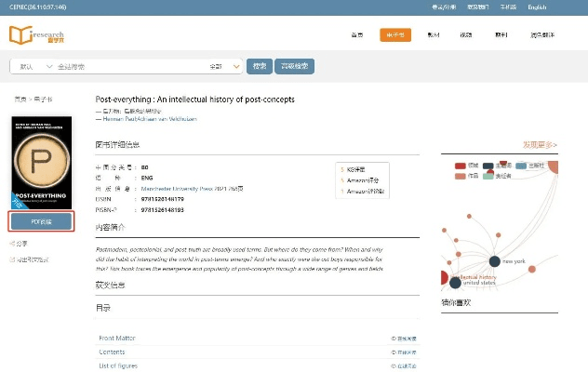The height and width of the screenshot is (372, 588).
Task: Toggle the dark navy legend category
Action: point(490,166)
